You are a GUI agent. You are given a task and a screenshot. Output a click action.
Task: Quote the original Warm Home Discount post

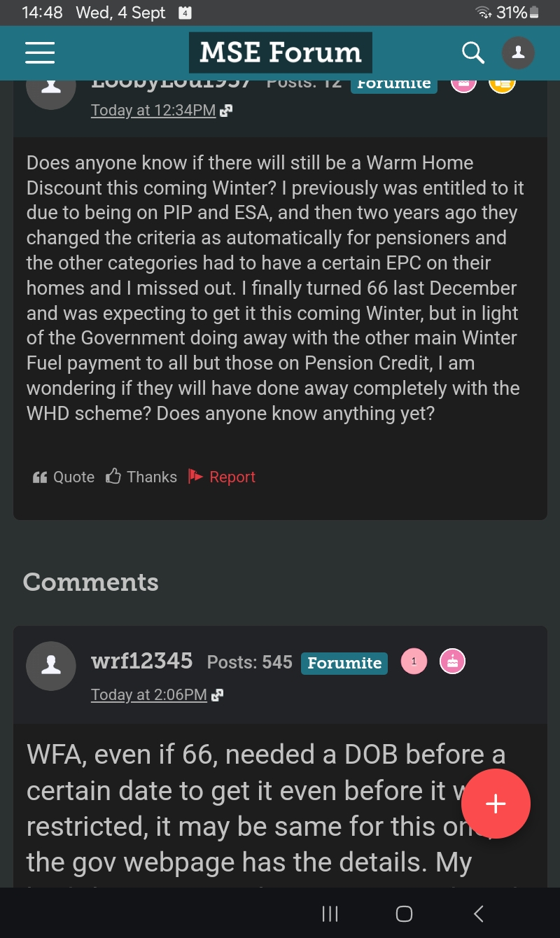coord(63,477)
